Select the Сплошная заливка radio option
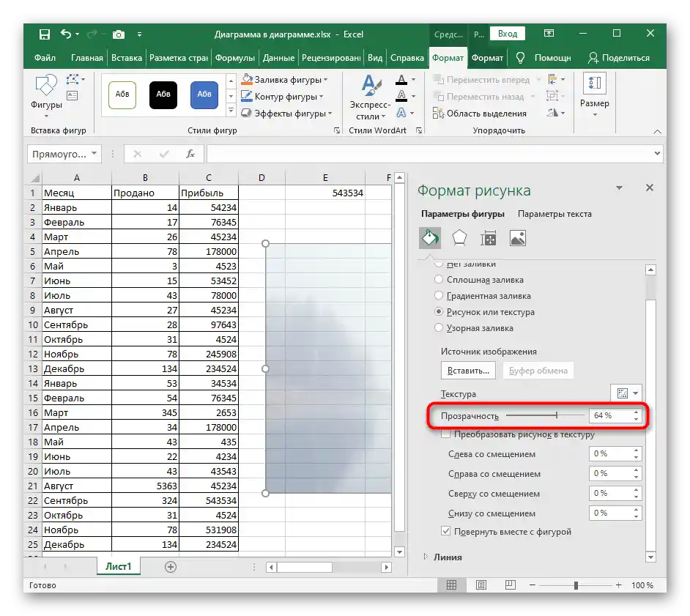The width and height of the screenshot is (690, 616). pos(439,280)
